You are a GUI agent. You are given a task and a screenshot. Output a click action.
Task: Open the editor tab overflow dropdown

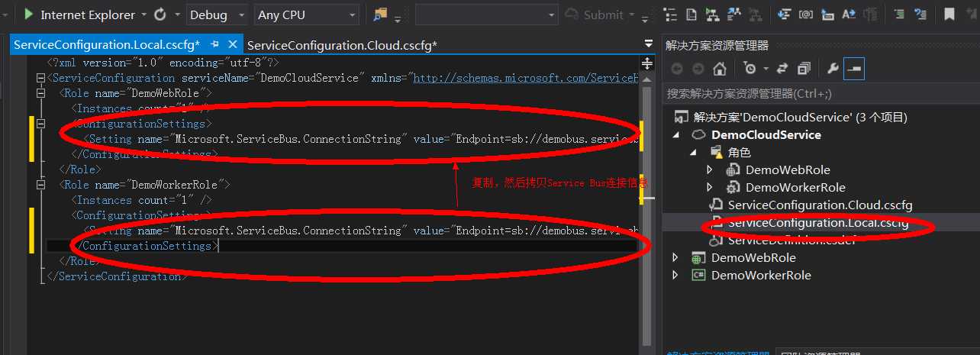pyautogui.click(x=649, y=44)
